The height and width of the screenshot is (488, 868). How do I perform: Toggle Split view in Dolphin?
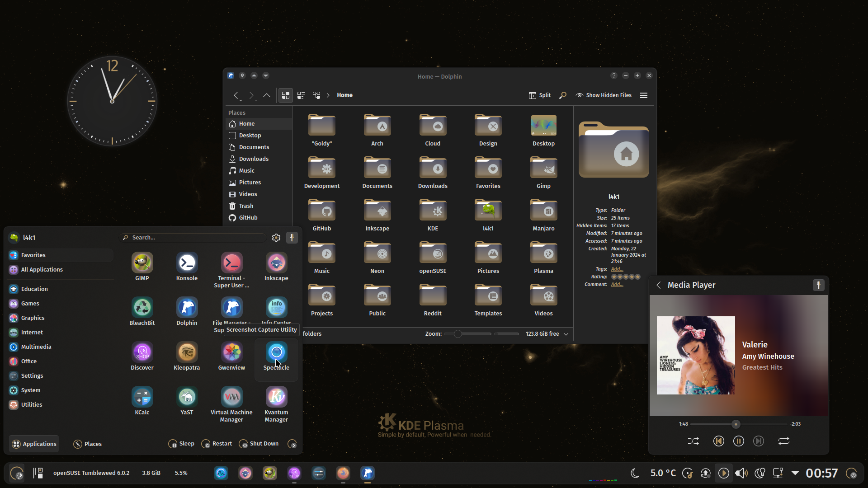[540, 95]
